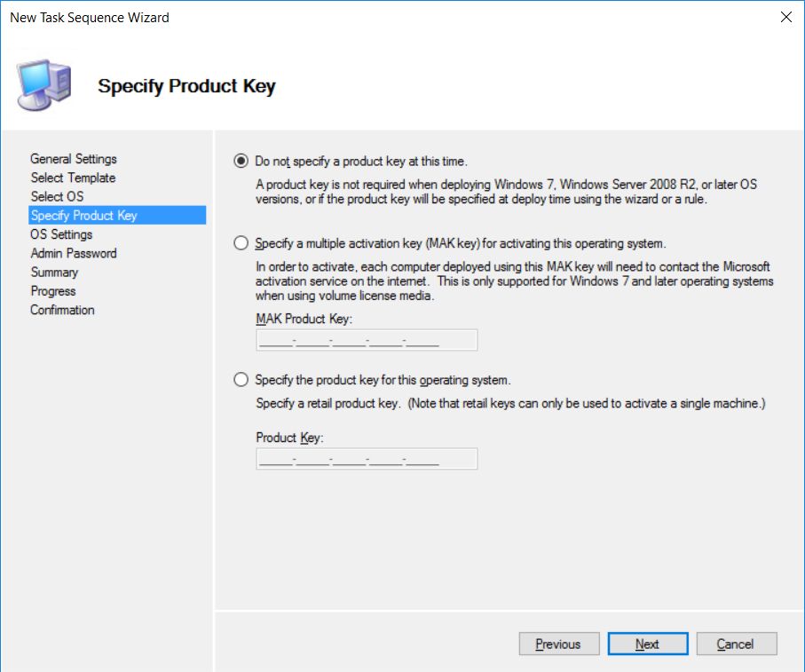Image resolution: width=805 pixels, height=672 pixels.
Task: Close the New Task Sequence Wizard window
Action: pos(786,17)
